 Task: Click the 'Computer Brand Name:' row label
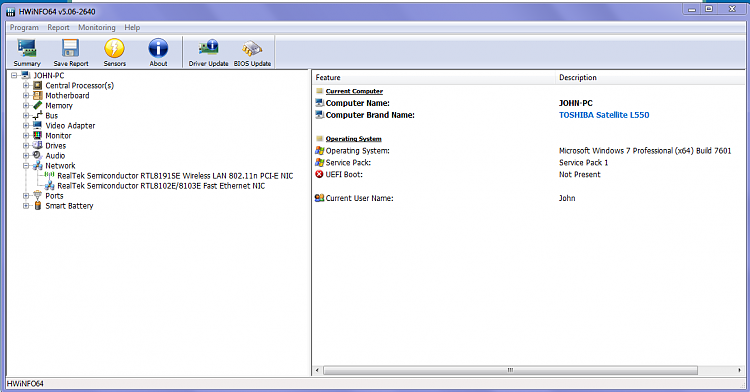tap(370, 115)
